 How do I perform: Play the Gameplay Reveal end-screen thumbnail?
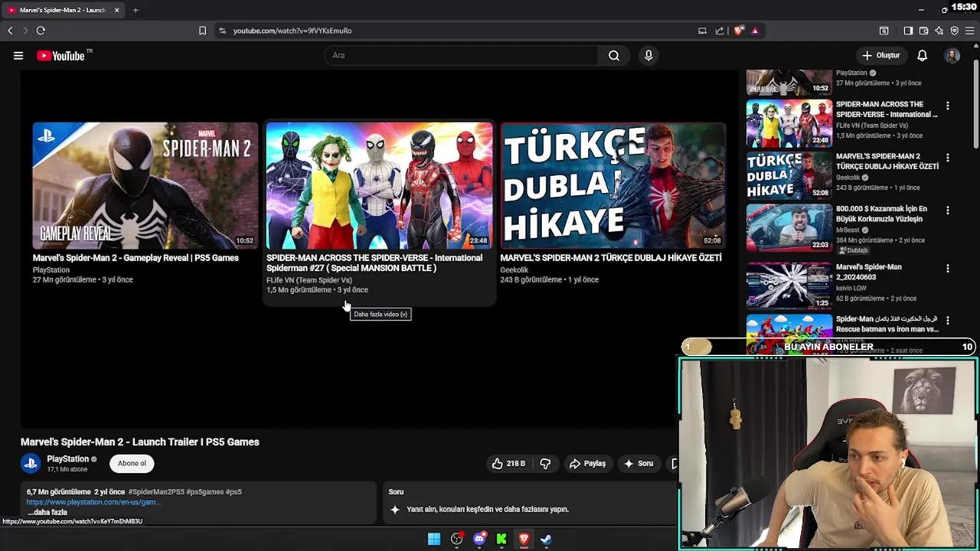pos(145,185)
